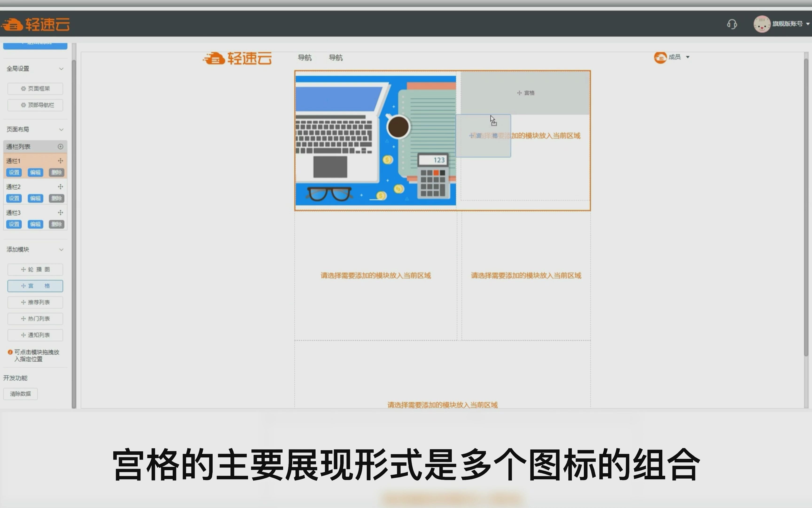Click the right empty module region in row two
812x508 pixels.
pyautogui.click(x=526, y=275)
